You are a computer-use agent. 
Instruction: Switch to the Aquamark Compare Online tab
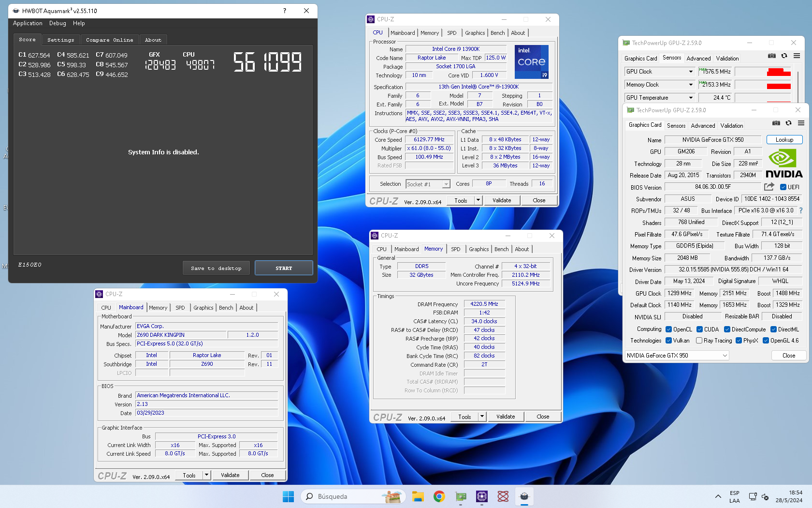point(110,40)
